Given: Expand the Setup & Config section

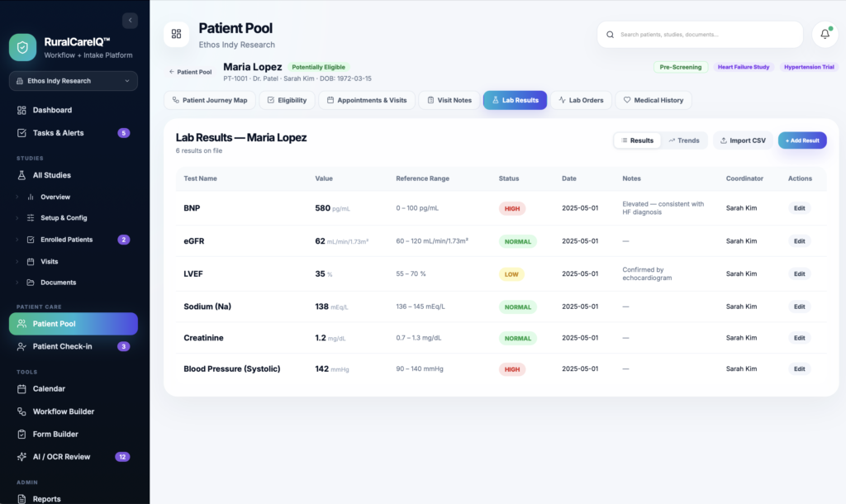Looking at the screenshot, I should pos(17,218).
